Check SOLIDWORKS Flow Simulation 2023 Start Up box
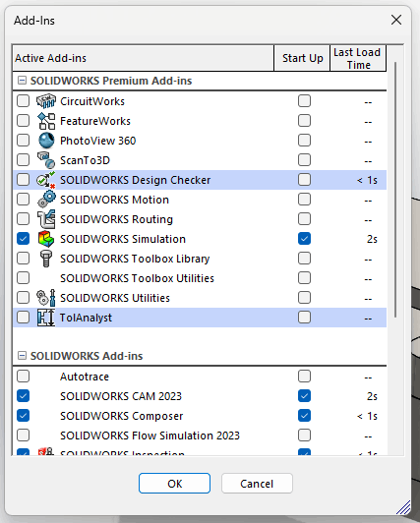The height and width of the screenshot is (523, 420). (304, 436)
